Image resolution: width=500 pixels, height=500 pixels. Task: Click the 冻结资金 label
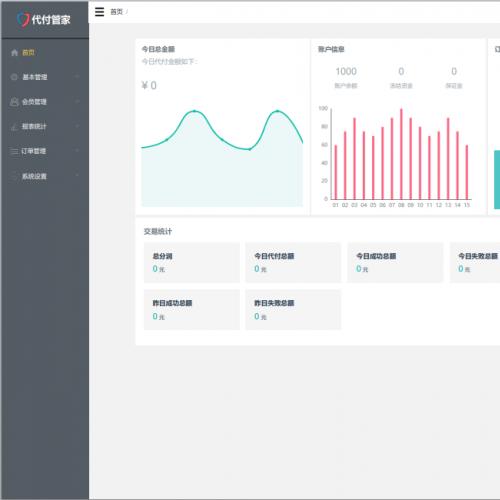click(x=401, y=86)
